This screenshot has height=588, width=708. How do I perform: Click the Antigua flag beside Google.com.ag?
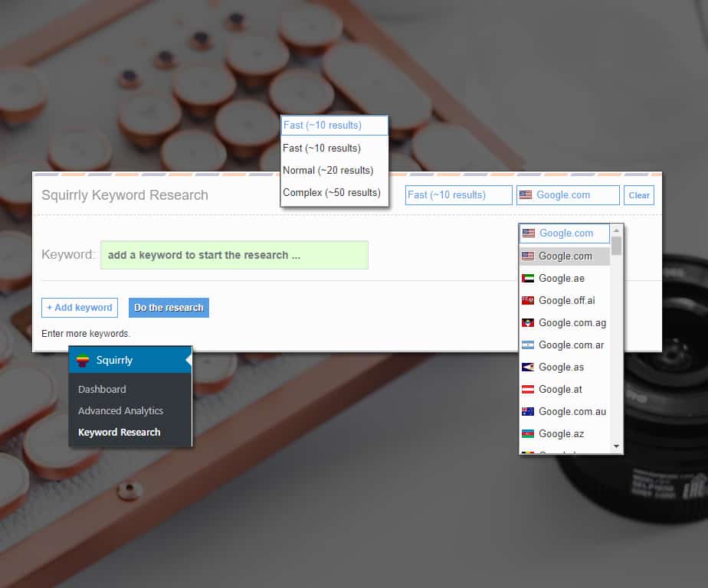527,322
